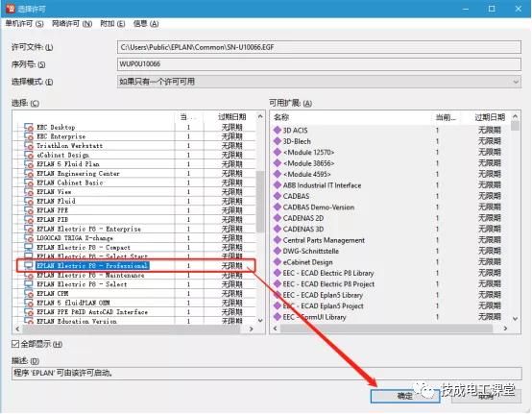
Task: Click the 3D ACIS extension diamond icon
Action: click(x=278, y=130)
